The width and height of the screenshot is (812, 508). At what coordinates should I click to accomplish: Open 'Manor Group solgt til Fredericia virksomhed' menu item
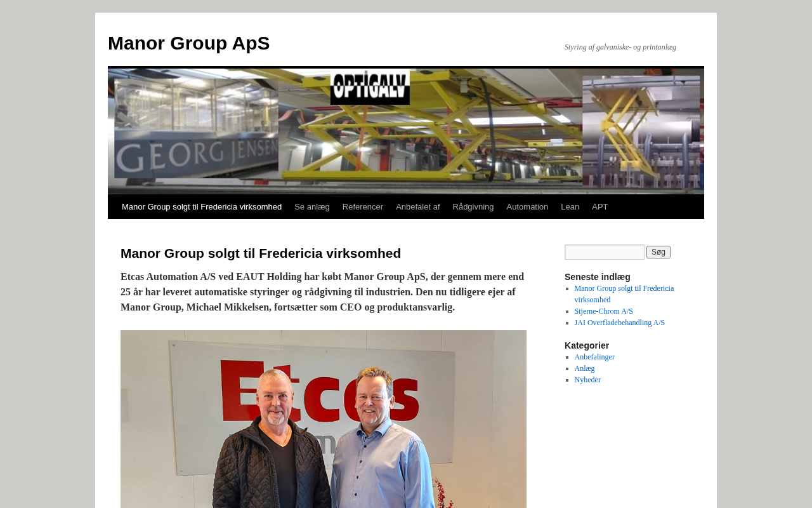[x=202, y=207]
